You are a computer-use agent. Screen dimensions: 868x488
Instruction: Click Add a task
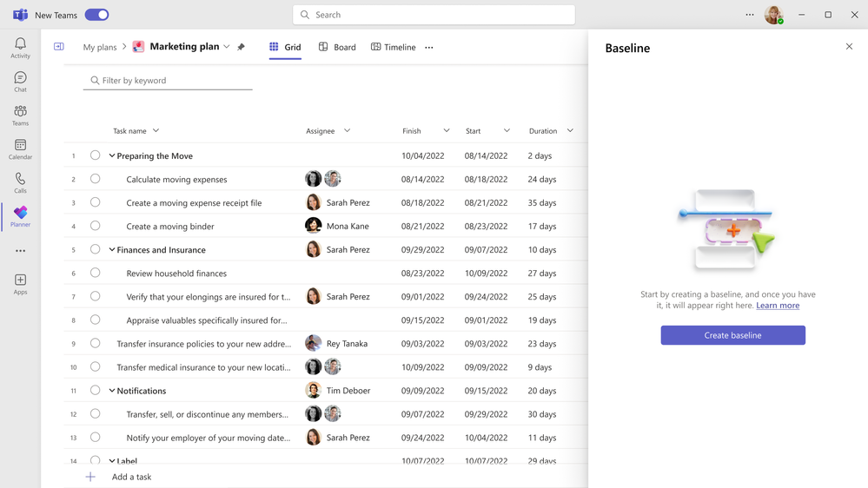tap(131, 477)
